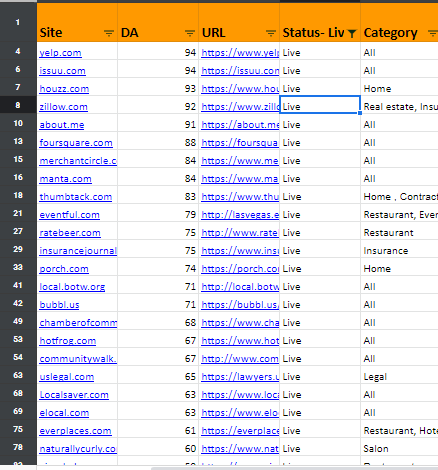This screenshot has height=470, width=438.
Task: Open the yelp.com site link
Action: pos(60,53)
